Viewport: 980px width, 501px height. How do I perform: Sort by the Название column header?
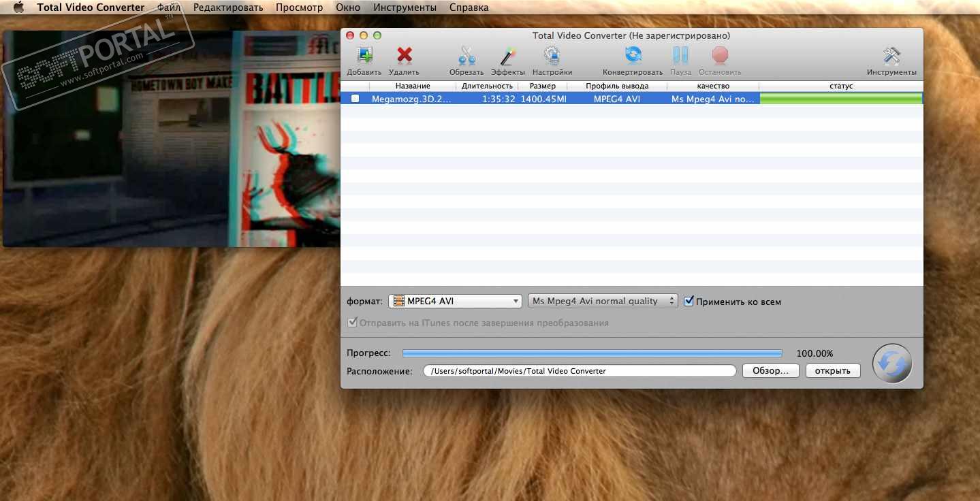click(x=413, y=86)
